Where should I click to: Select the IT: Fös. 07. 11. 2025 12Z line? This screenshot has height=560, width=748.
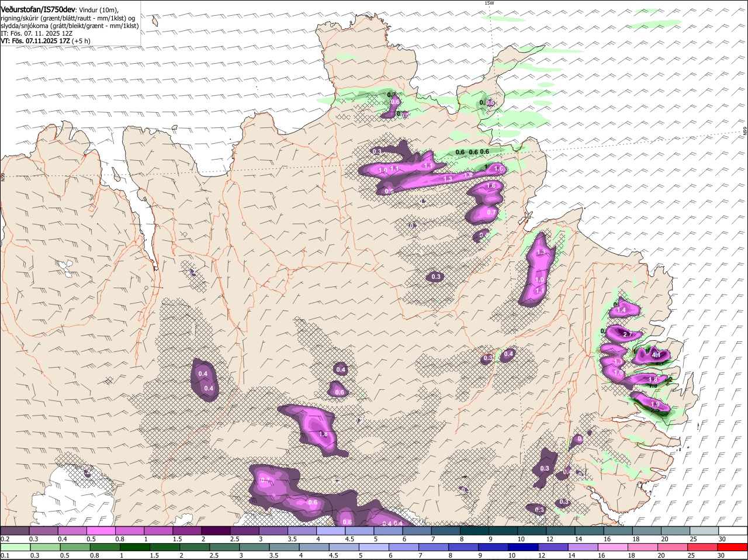[37, 33]
